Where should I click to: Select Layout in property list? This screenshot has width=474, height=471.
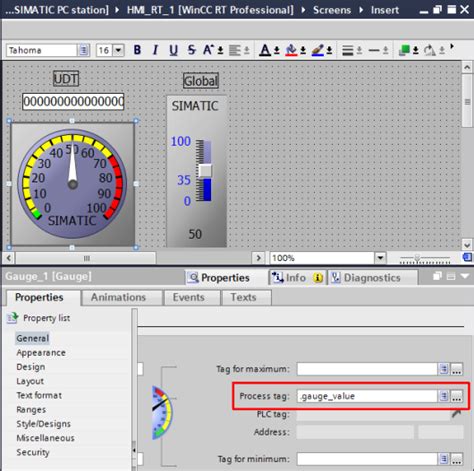30,381
